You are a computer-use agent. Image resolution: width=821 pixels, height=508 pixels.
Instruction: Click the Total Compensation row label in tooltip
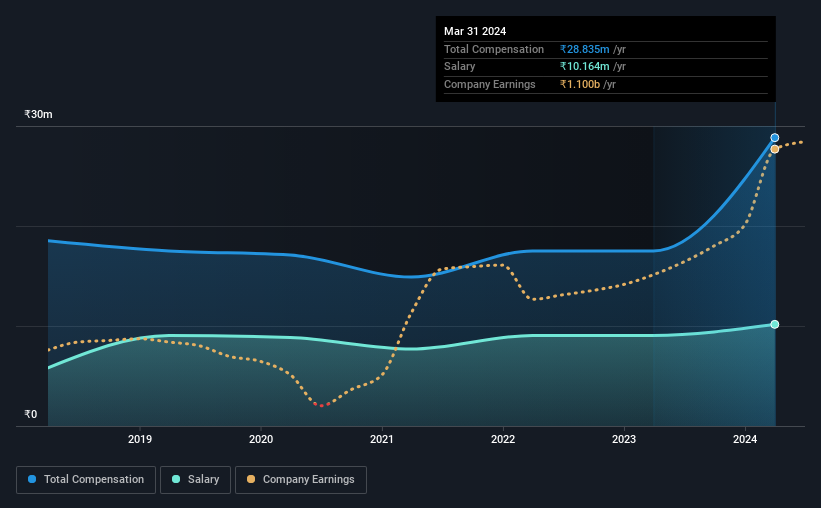tap(494, 49)
